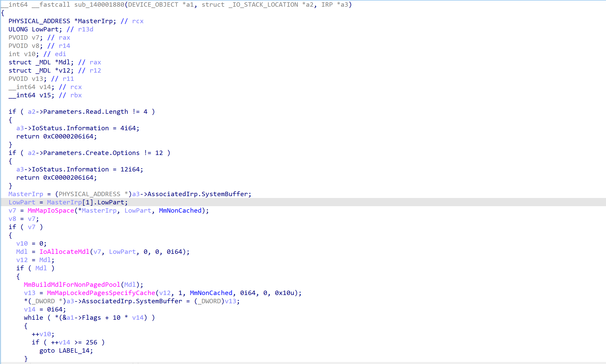606x364 pixels.
Task: Click the 0x10u constant argument
Action: [284, 293]
